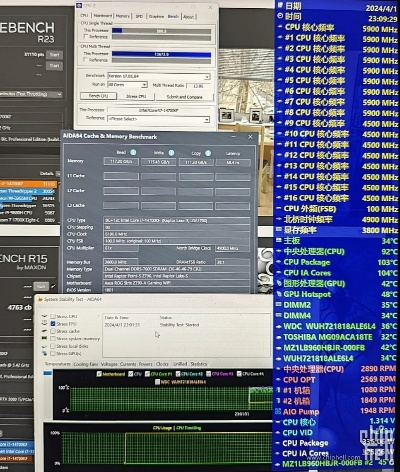The height and width of the screenshot is (472, 400).
Task: Enable the Stress GPU(s) checkbox
Action: click(x=53, y=353)
